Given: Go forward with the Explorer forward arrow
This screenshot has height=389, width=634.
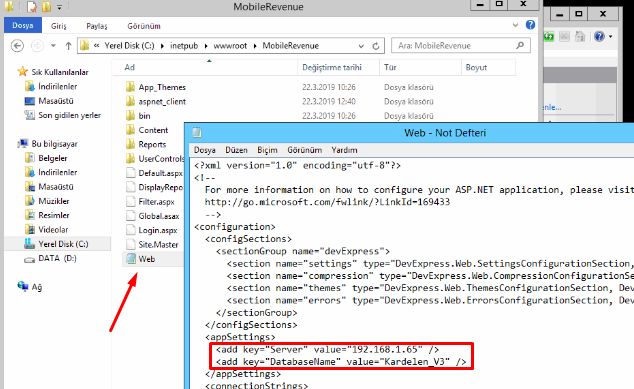Looking at the screenshot, I should 37,46.
